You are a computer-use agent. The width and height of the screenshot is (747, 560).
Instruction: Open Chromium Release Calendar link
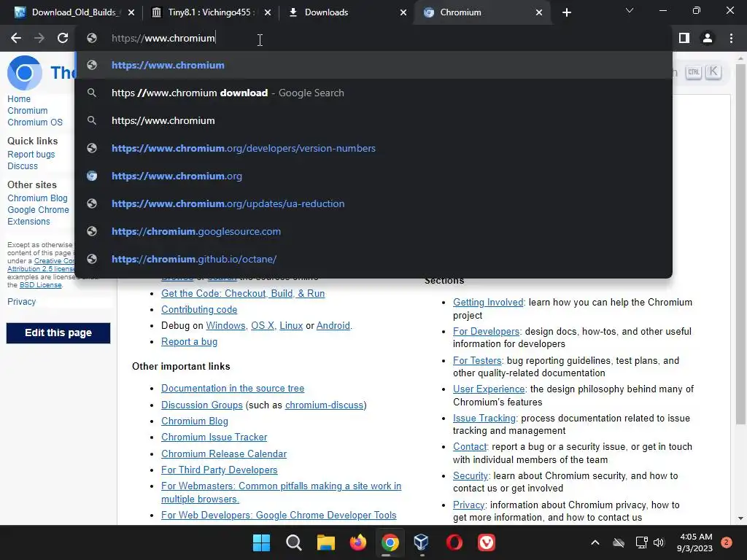[x=224, y=454]
